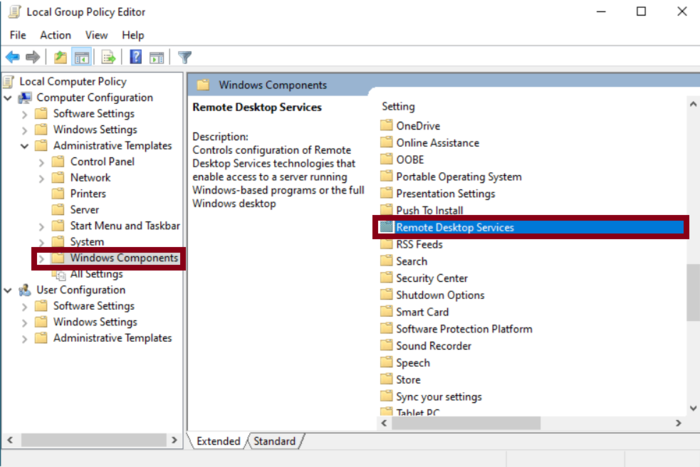This screenshot has height=467, width=700.
Task: Click the Forward arrow toolbar icon
Action: [x=33, y=57]
